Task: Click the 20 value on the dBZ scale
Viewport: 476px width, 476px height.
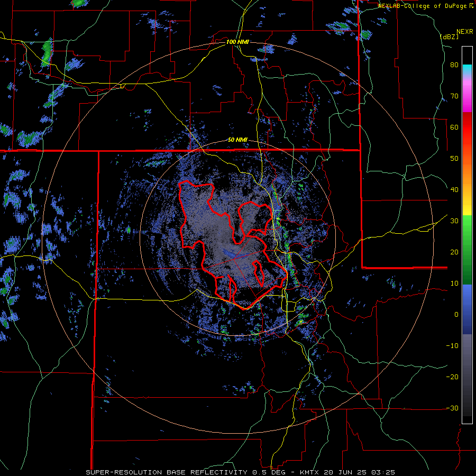Action: [x=454, y=252]
